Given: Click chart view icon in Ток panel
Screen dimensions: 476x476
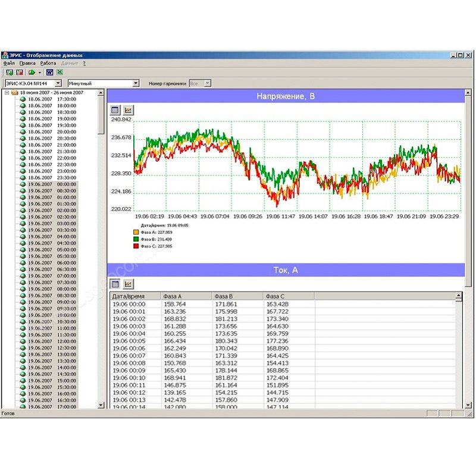Looking at the screenshot, I should coord(129,284).
